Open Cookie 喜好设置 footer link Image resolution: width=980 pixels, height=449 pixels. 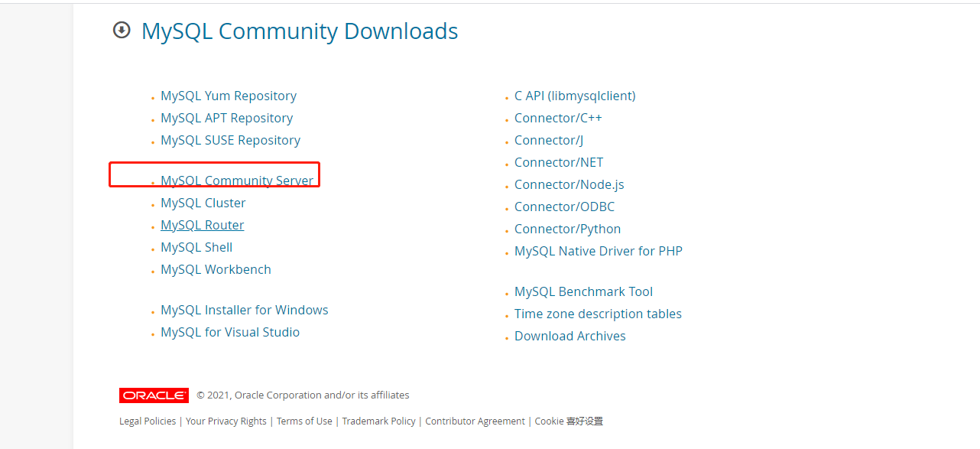click(569, 421)
